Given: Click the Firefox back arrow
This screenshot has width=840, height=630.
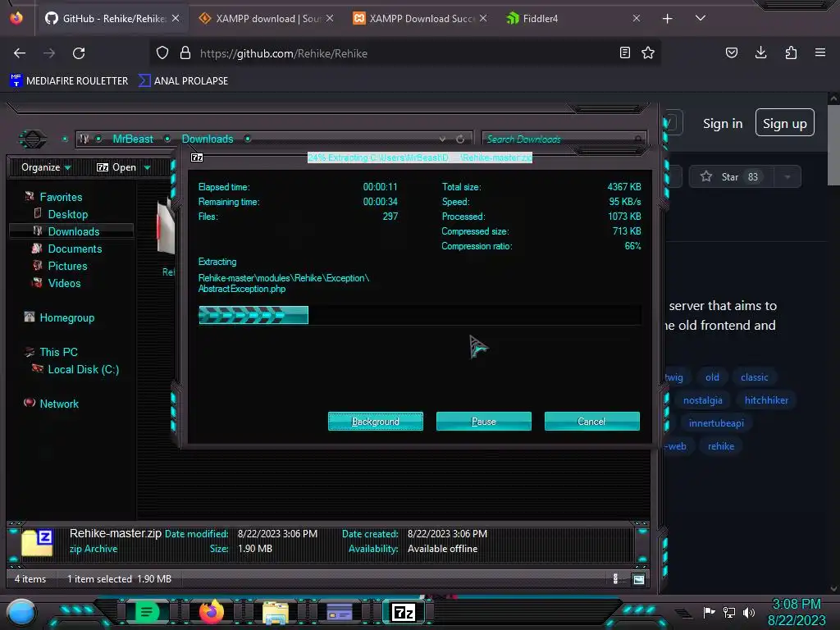Looking at the screenshot, I should (x=20, y=53).
